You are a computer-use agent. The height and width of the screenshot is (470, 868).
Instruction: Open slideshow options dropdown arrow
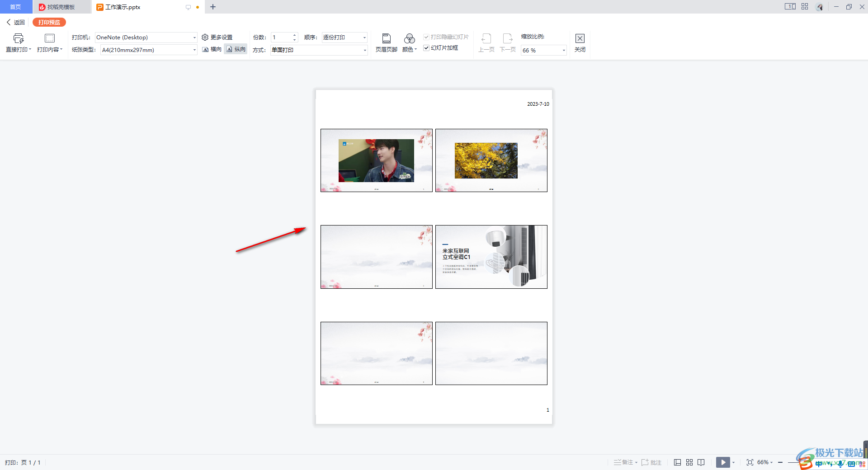[733, 462]
